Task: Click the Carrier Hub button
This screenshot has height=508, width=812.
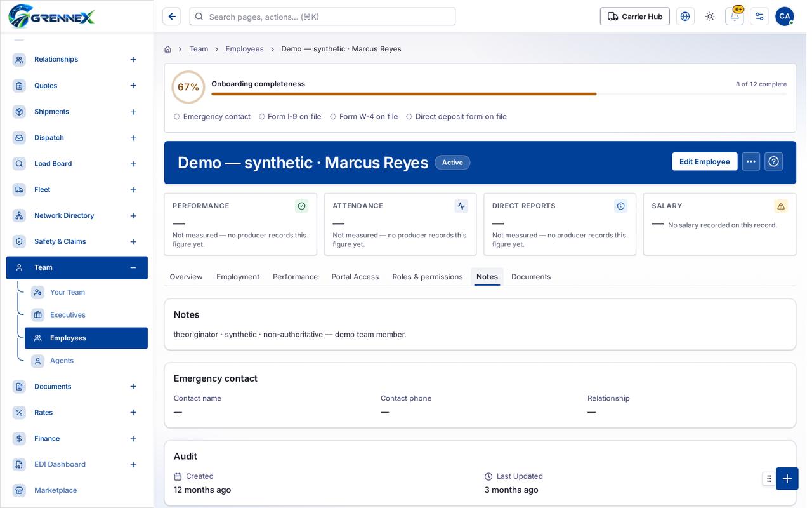Action: click(x=635, y=17)
